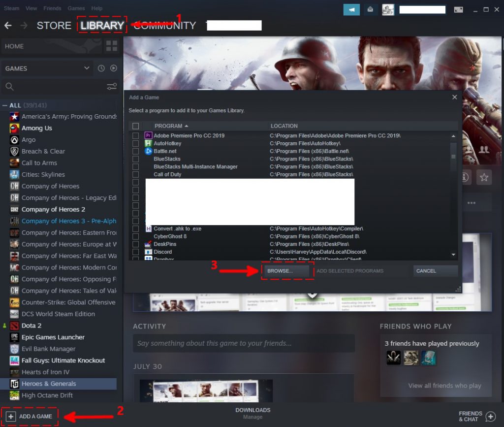Screen dimensions: 504x427
Task: Open the Help menu
Action: (96, 8)
